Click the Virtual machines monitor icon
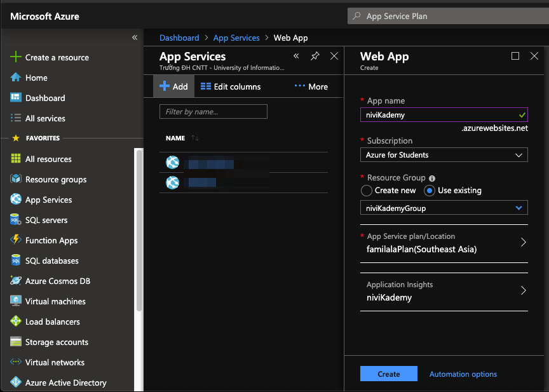This screenshot has width=549, height=392. point(16,301)
